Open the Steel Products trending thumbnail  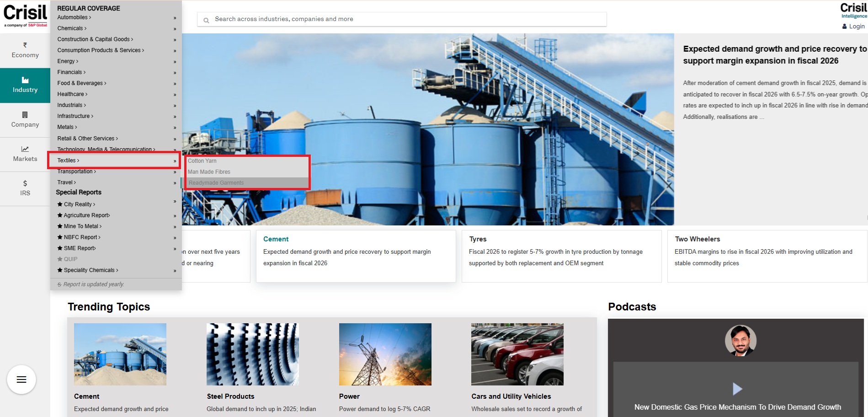click(253, 354)
